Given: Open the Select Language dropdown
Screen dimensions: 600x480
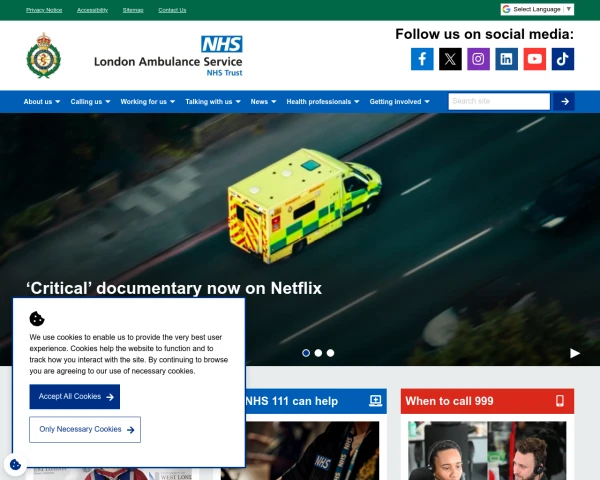Looking at the screenshot, I should click(x=537, y=9).
